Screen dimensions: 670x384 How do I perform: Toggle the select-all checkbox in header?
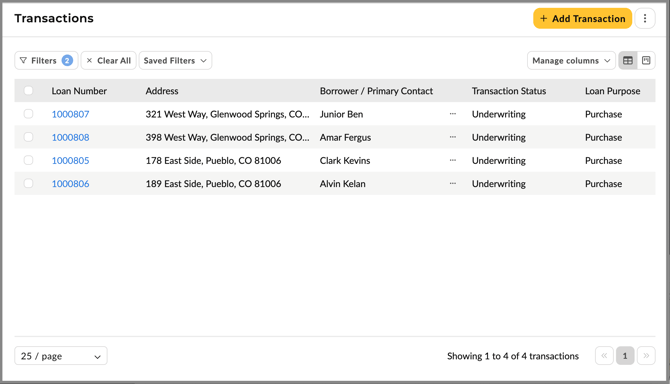pos(28,91)
